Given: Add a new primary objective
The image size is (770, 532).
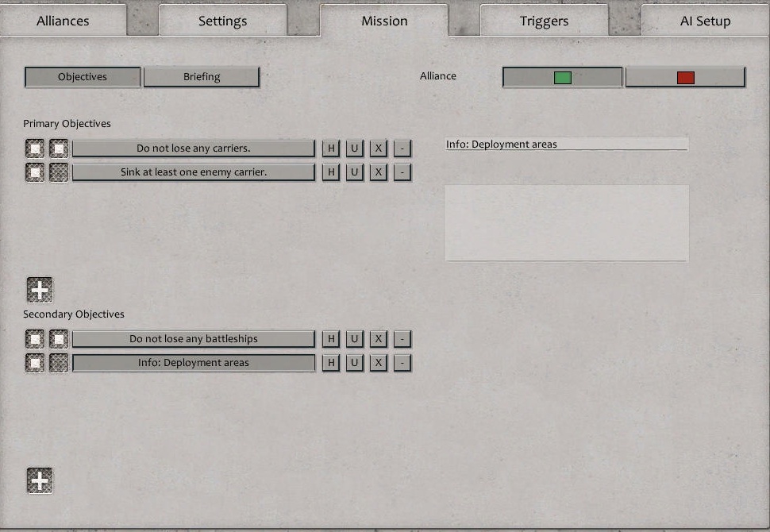Looking at the screenshot, I should (40, 290).
